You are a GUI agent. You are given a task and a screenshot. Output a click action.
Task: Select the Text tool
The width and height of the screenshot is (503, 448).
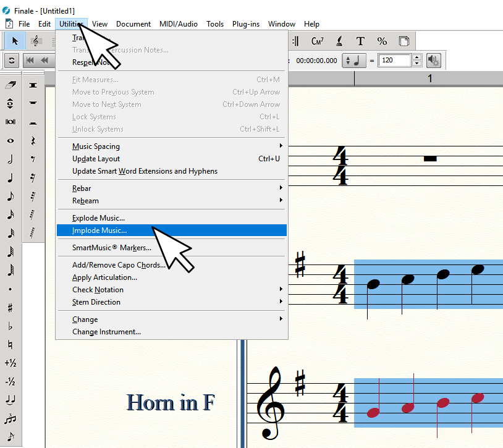coord(360,41)
